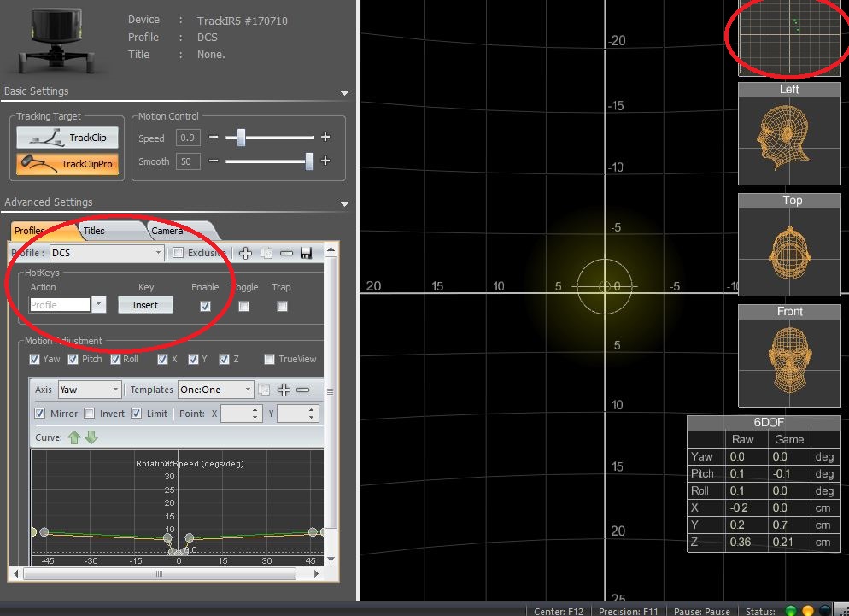
Task: Increase Speed with the plus button
Action: click(325, 138)
